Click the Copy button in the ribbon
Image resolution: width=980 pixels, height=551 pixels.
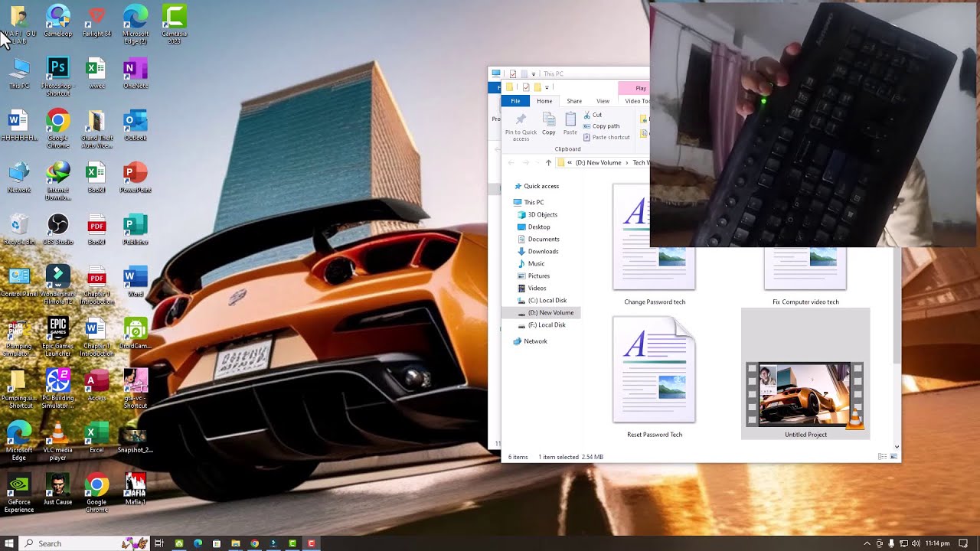549,124
